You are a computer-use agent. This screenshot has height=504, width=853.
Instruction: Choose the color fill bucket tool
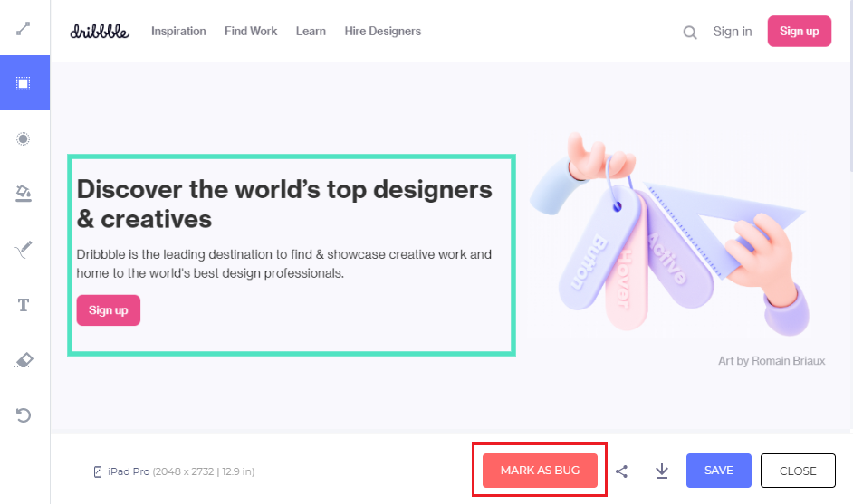point(24,193)
